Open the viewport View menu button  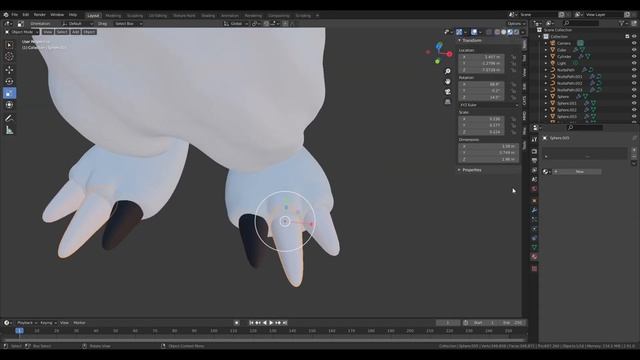[x=48, y=32]
